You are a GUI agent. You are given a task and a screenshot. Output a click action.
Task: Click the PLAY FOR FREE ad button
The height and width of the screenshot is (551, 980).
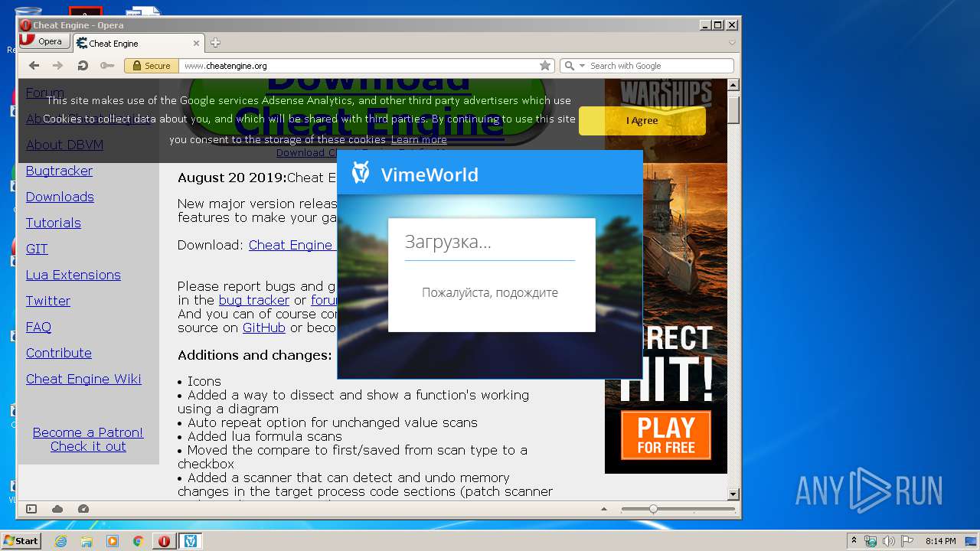665,435
